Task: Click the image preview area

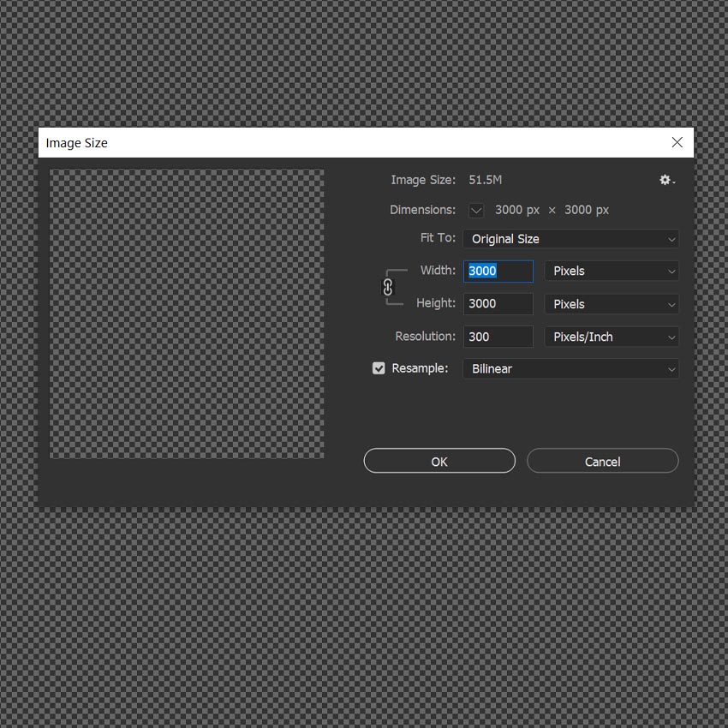Action: 187,313
